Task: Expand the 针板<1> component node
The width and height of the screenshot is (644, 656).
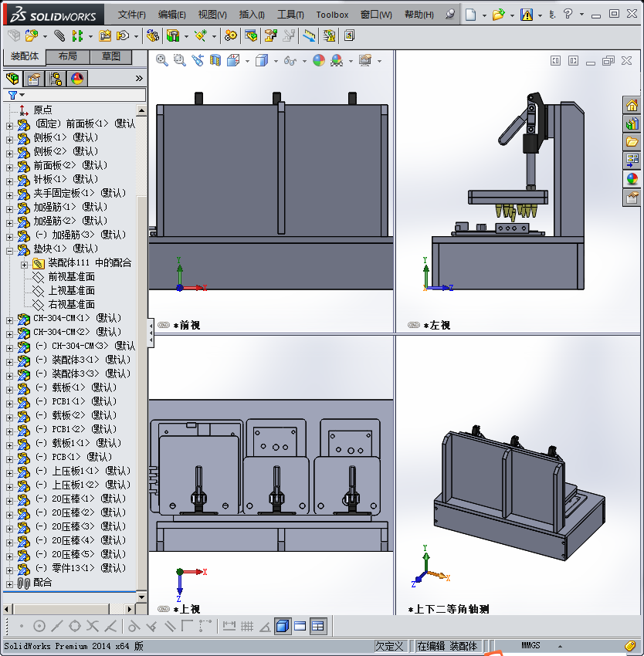Action: coord(10,180)
